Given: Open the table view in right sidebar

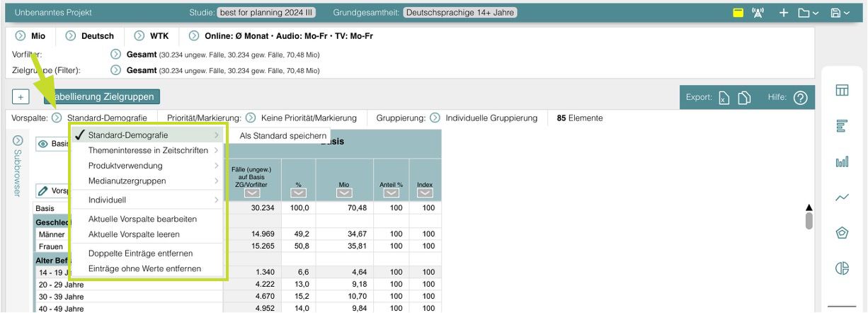Looking at the screenshot, I should [x=843, y=91].
